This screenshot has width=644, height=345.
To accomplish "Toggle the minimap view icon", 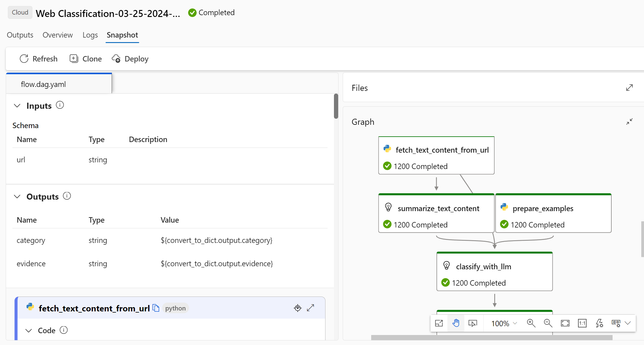I will click(439, 323).
